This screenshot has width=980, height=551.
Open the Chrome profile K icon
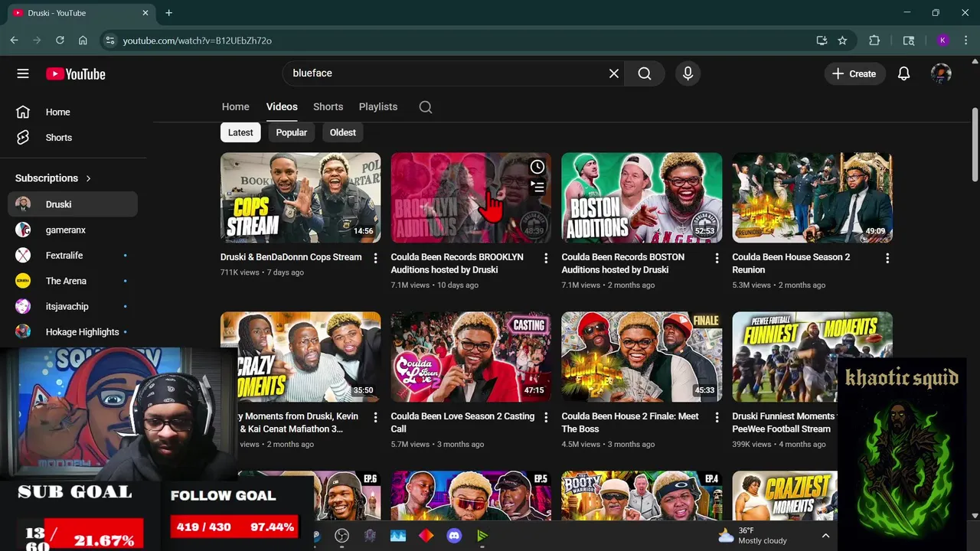942,41
